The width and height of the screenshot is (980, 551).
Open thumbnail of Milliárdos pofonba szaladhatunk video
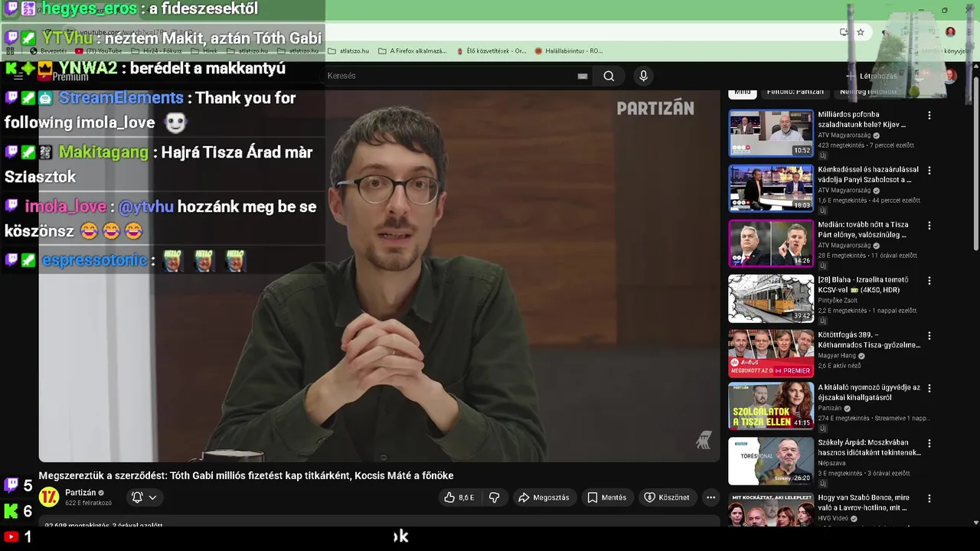coord(771,133)
